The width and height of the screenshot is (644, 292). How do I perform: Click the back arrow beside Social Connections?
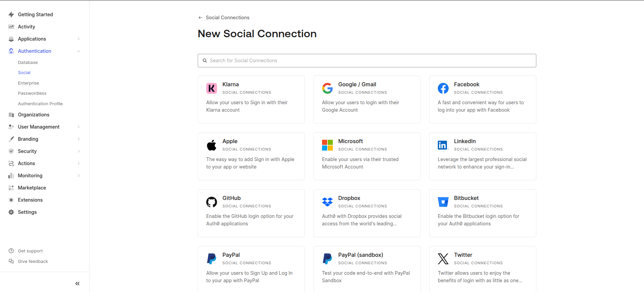(x=200, y=18)
